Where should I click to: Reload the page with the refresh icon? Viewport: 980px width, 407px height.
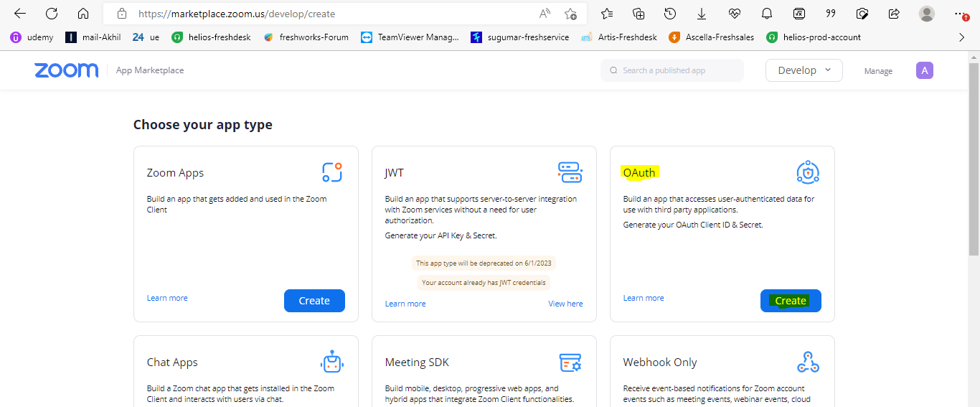[x=52, y=14]
